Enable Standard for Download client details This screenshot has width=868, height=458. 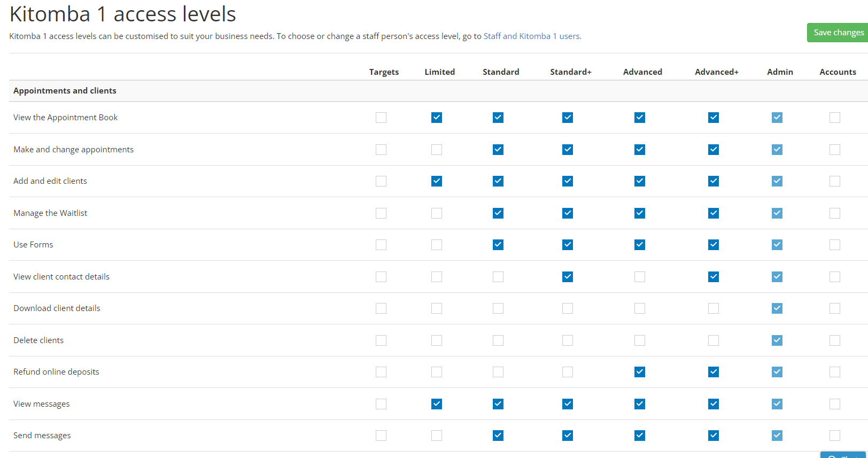(498, 308)
